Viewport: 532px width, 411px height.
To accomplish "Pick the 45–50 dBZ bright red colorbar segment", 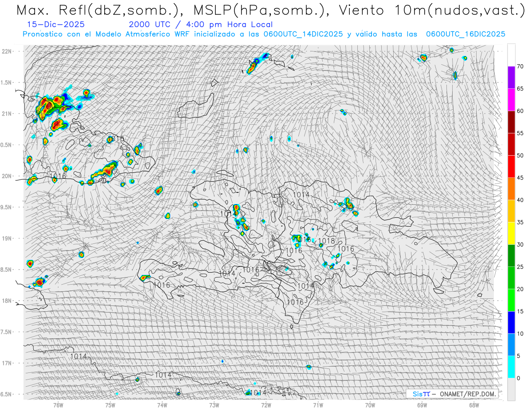I will (x=511, y=167).
